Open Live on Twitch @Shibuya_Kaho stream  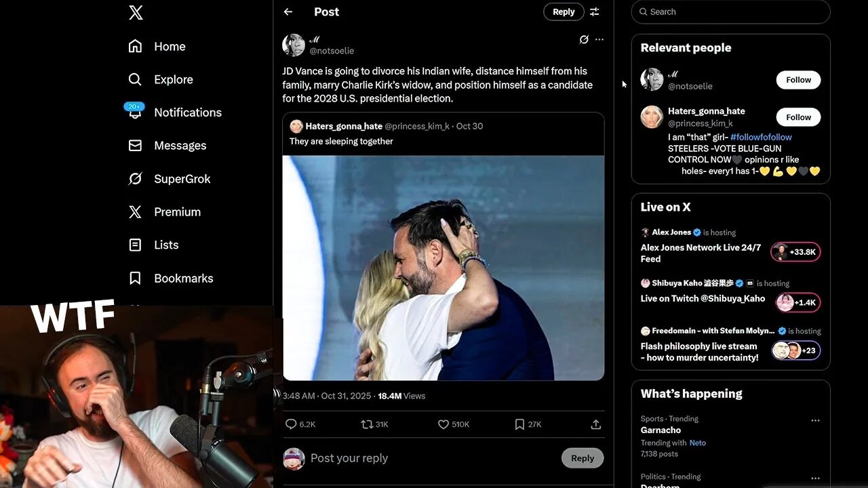point(703,298)
